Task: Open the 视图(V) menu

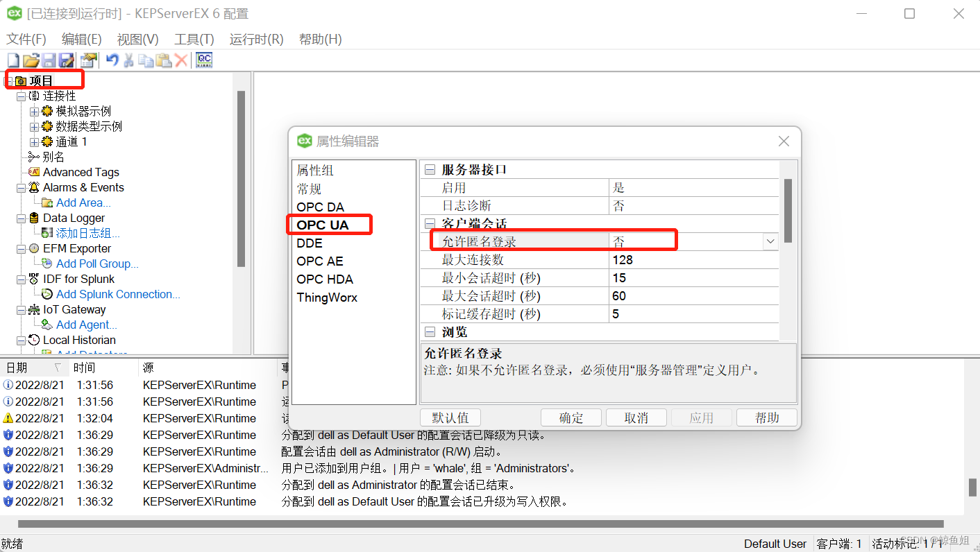Action: [138, 40]
